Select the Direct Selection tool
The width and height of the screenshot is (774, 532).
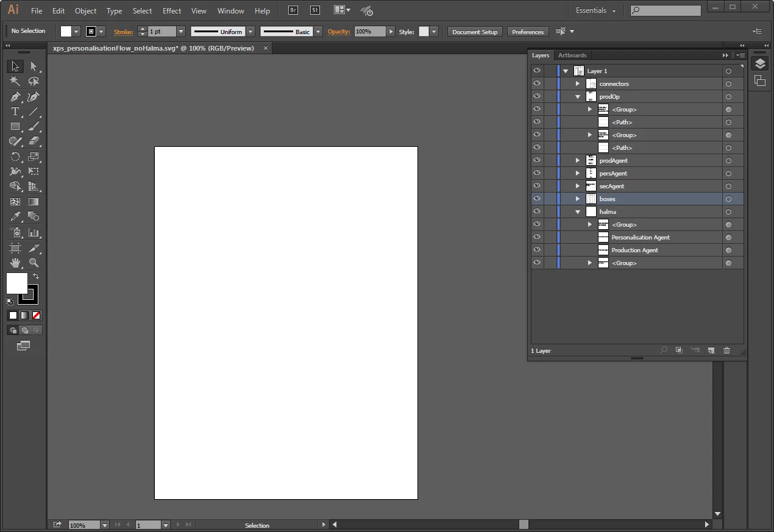coord(34,66)
